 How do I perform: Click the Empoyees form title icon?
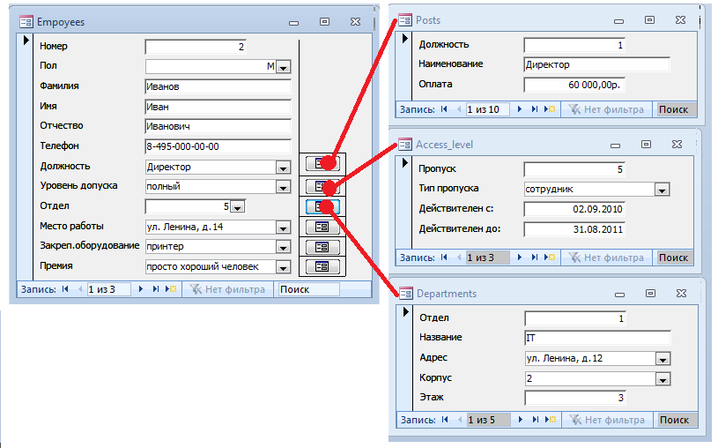tap(26, 22)
